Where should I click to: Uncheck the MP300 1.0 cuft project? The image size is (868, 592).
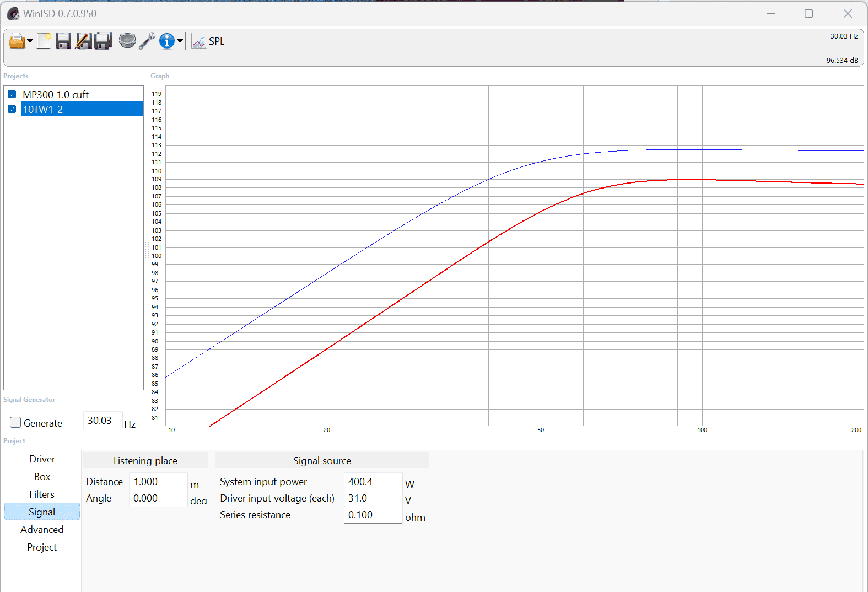(x=12, y=94)
